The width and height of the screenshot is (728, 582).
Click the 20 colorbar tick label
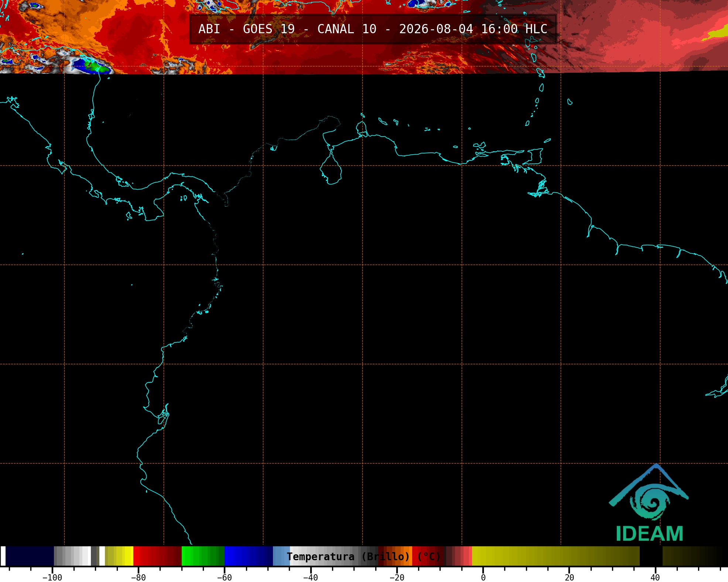click(x=569, y=578)
